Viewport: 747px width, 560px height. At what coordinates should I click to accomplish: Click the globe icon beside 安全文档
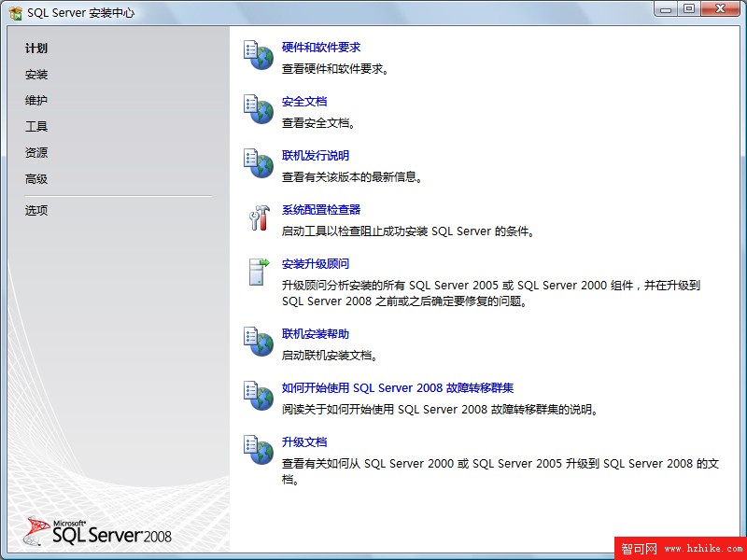[259, 109]
